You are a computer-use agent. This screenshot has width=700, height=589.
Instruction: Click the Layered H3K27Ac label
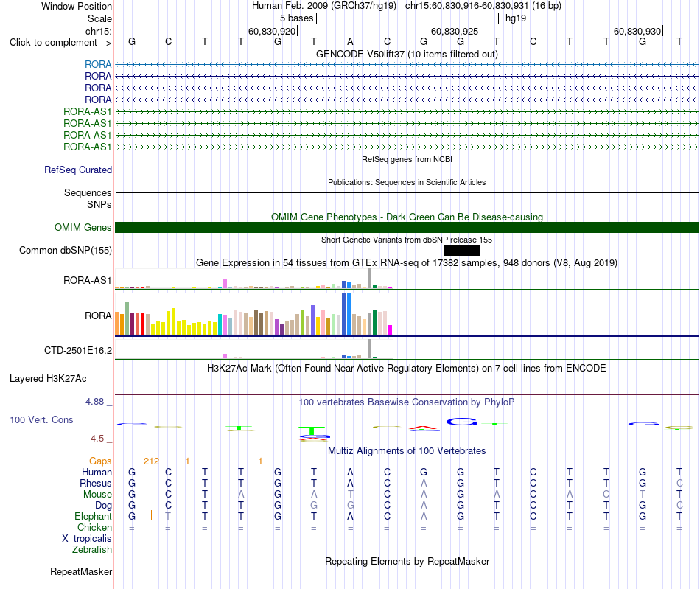48,379
